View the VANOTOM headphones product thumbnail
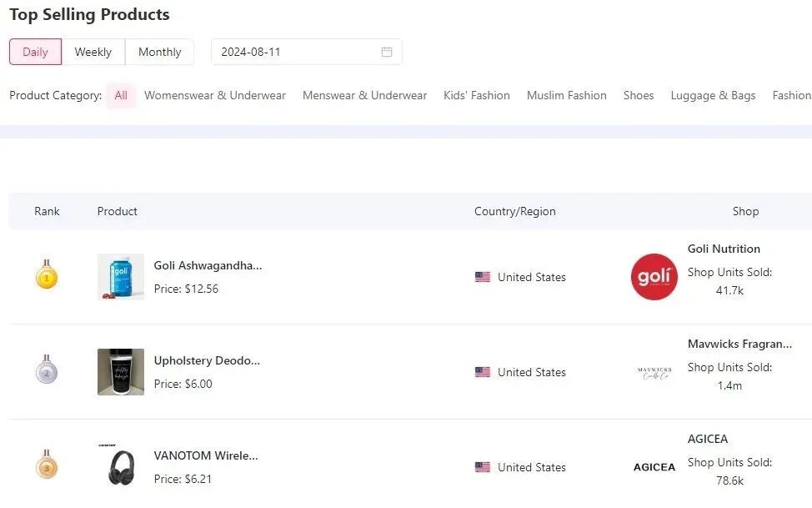Image resolution: width=812 pixels, height=508 pixels. (121, 466)
